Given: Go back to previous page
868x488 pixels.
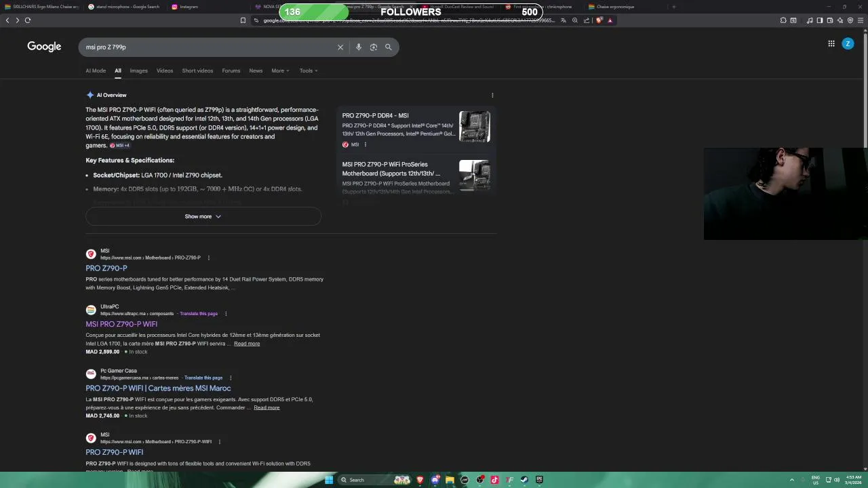Looking at the screenshot, I should [7, 20].
